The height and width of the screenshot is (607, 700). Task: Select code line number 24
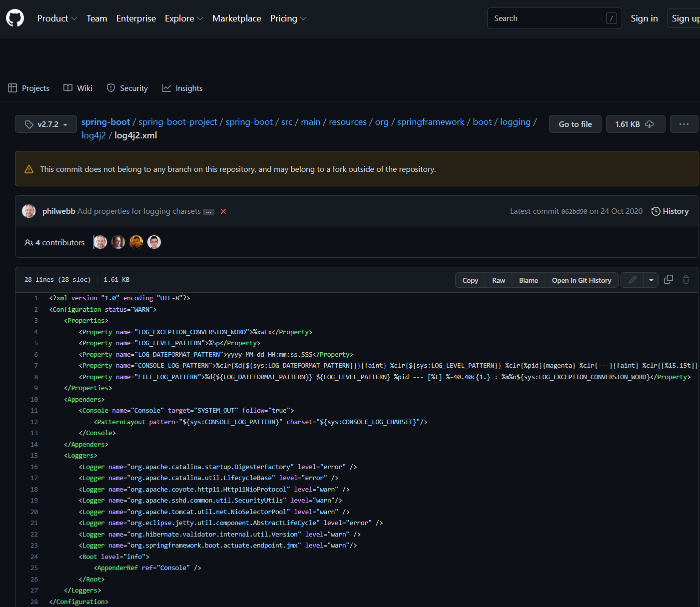pos(34,557)
